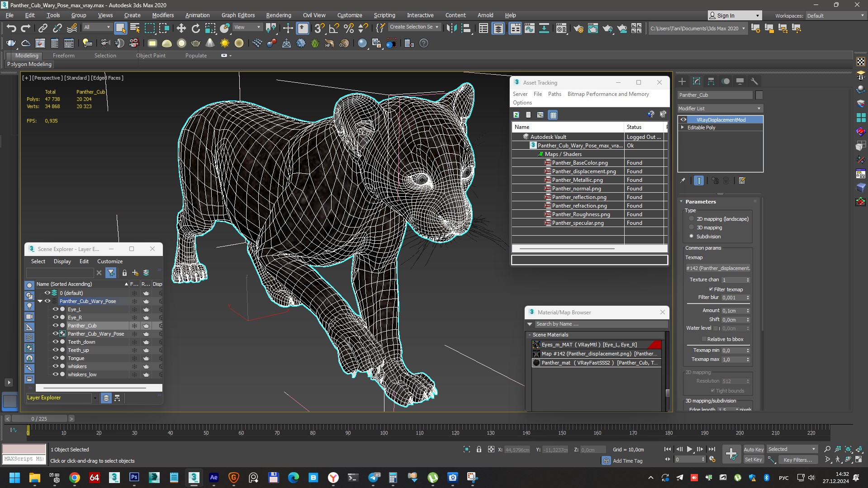The width and height of the screenshot is (868, 488).
Task: Click Pin Stack icon under modifier stack
Action: point(683,180)
